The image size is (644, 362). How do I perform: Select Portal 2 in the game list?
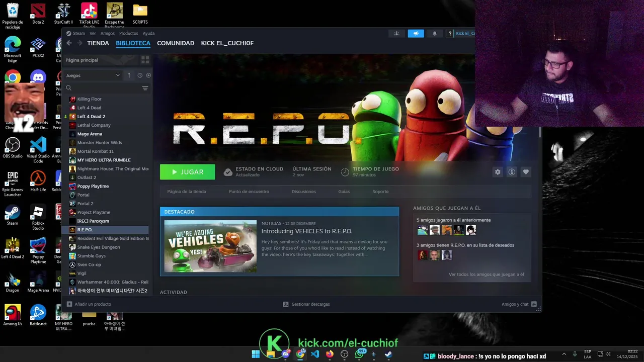pos(85,204)
